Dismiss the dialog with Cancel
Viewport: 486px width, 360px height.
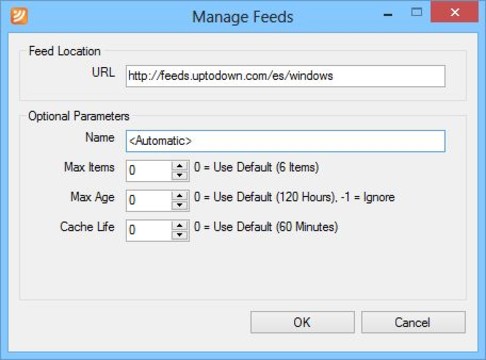click(x=413, y=322)
